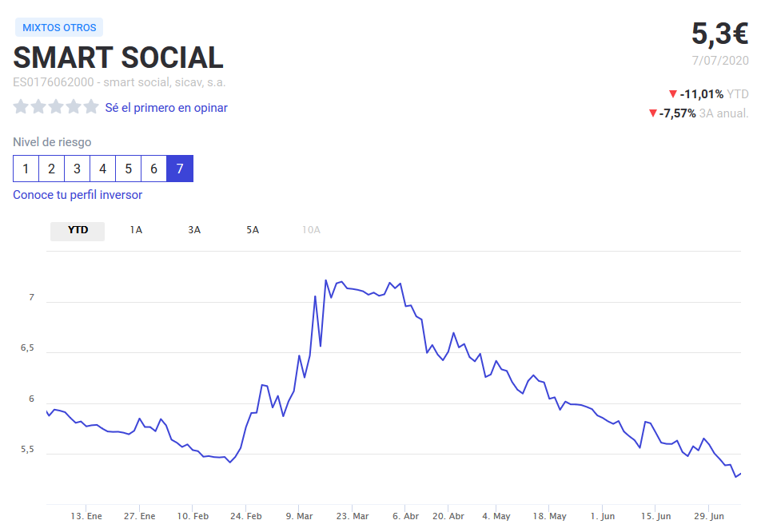Image resolution: width=765 pixels, height=532 pixels.
Task: Switch chart to 1A range
Action: click(x=136, y=230)
